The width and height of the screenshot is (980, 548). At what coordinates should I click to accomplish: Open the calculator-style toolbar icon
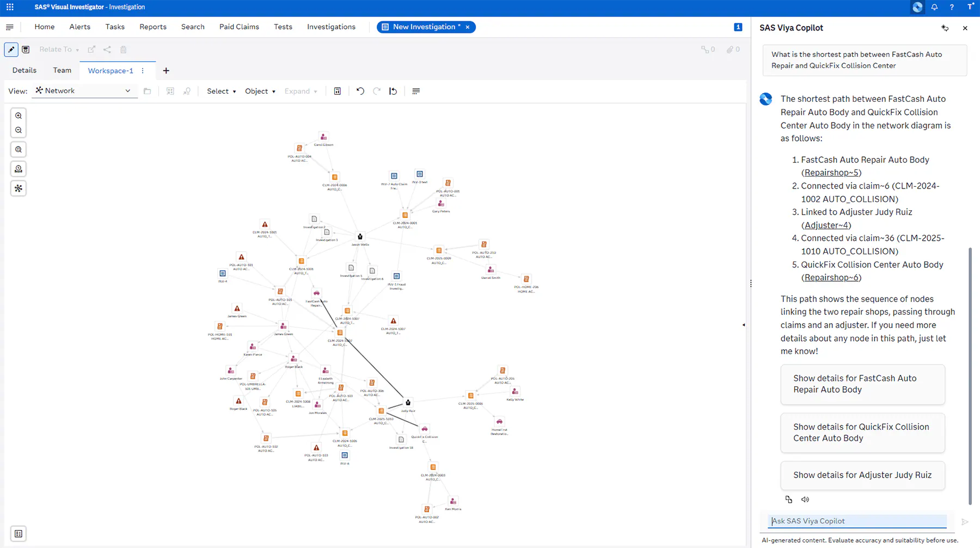[x=338, y=91]
